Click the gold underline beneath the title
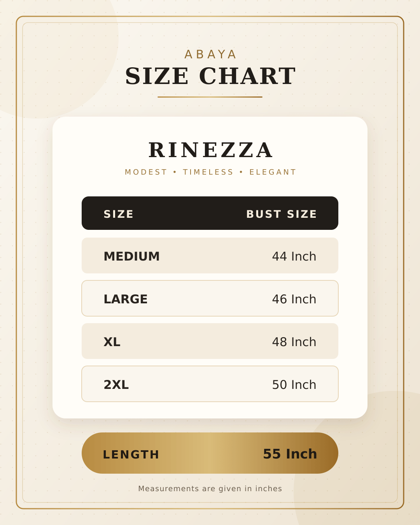420x525 pixels. [x=210, y=97]
